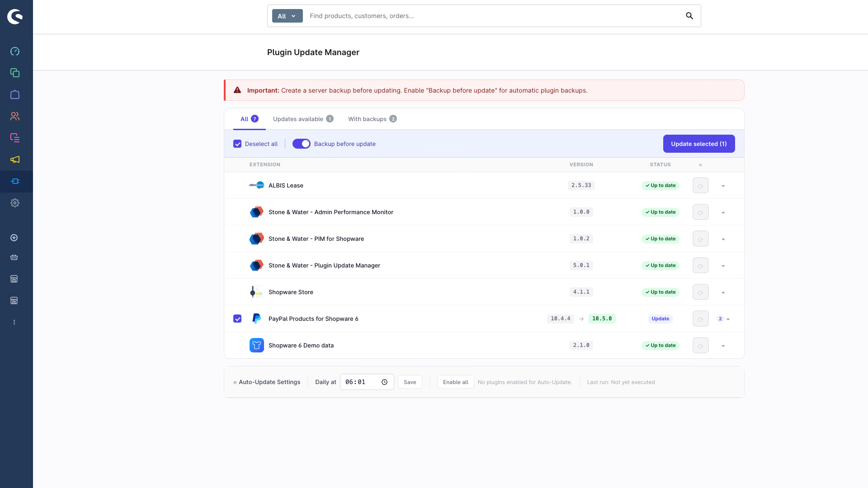Click the clock icon in the time field
This screenshot has height=488, width=868.
(x=384, y=382)
